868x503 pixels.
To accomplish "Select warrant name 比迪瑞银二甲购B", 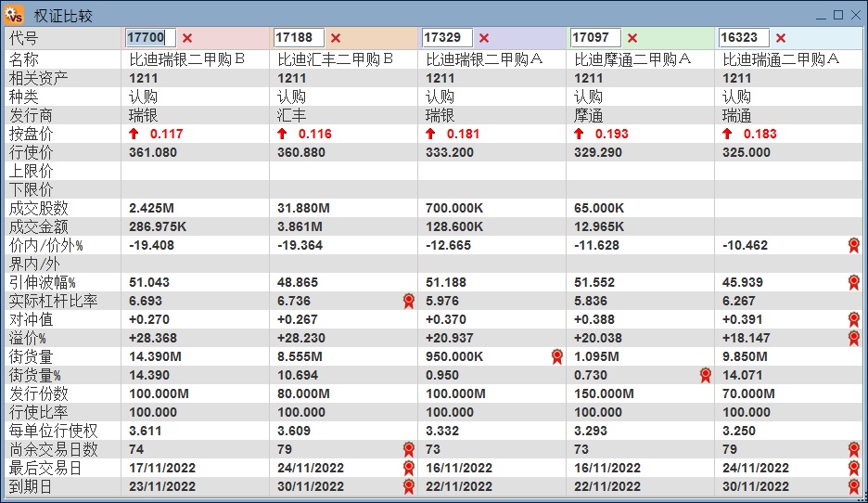I will [x=186, y=59].
